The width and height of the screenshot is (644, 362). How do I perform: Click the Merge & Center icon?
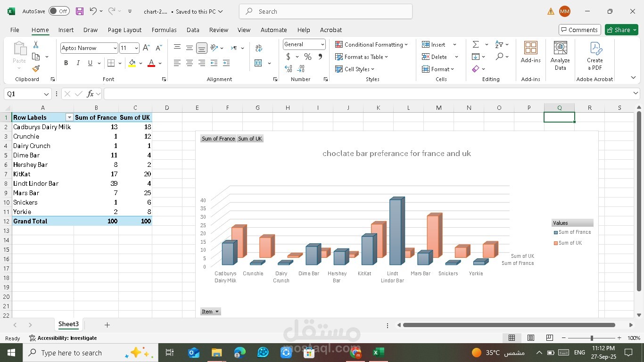click(x=258, y=63)
